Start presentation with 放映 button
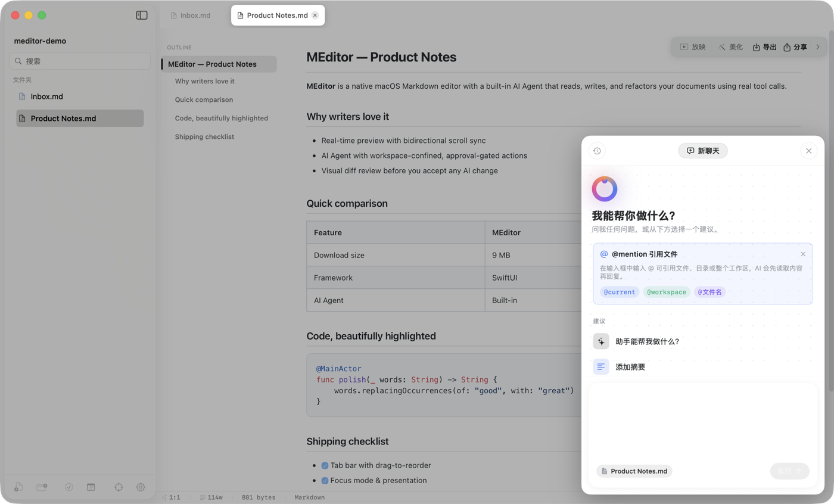 [x=693, y=47]
